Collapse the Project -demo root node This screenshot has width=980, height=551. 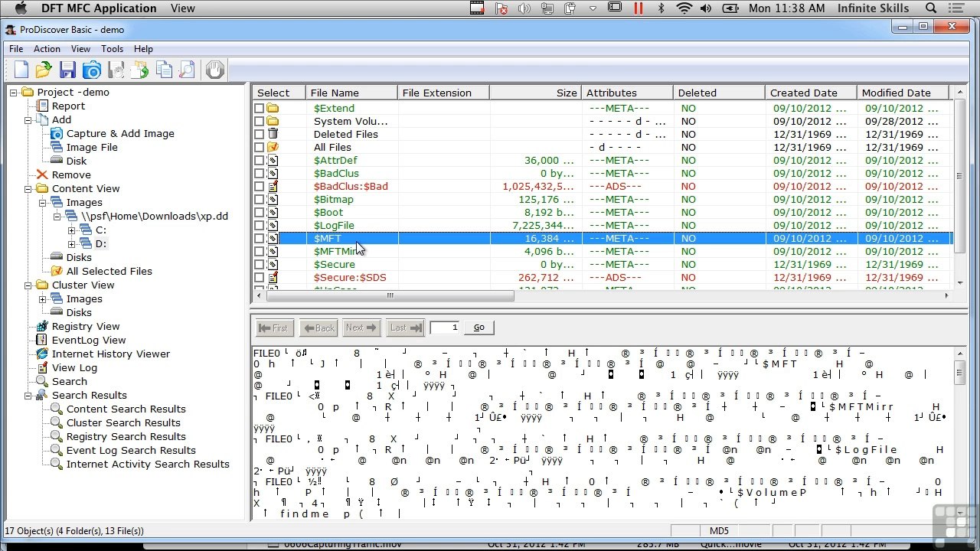click(14, 92)
